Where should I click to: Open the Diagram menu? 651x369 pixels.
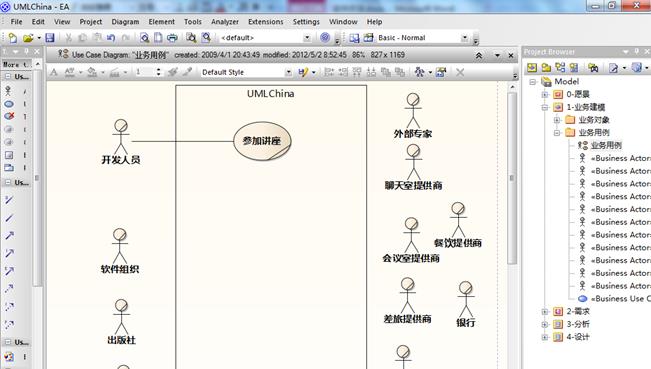point(125,22)
